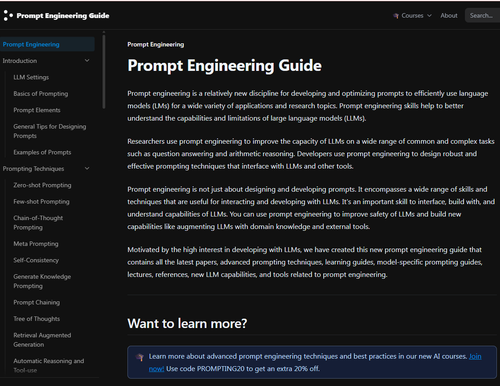Open Few-shot Prompting page
Image resolution: width=500 pixels, height=386 pixels.
coord(41,202)
